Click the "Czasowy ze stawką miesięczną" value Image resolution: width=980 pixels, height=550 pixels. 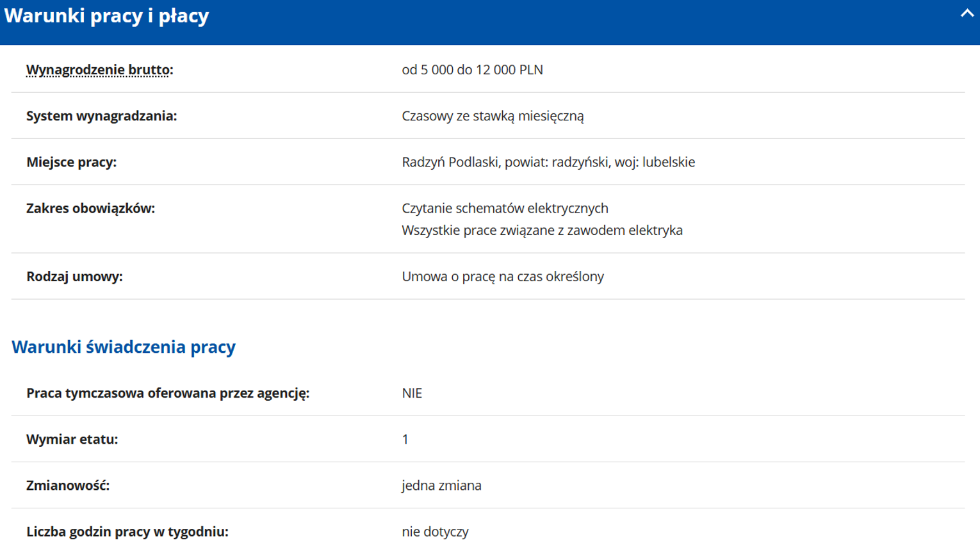pos(493,116)
